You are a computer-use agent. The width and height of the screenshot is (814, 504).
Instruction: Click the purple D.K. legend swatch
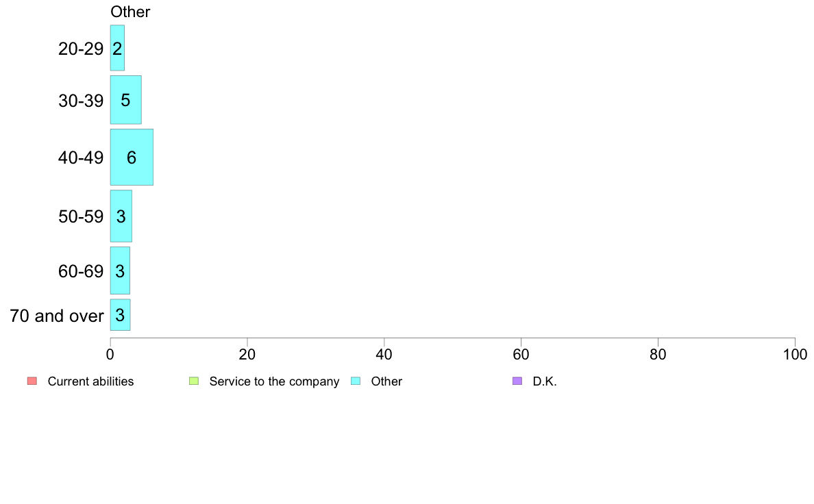tap(517, 381)
